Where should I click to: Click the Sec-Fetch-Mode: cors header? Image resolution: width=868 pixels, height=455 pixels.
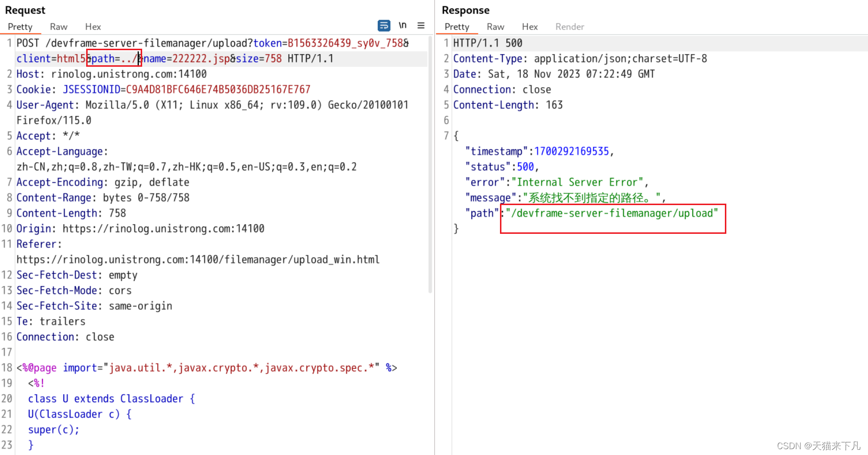point(74,291)
